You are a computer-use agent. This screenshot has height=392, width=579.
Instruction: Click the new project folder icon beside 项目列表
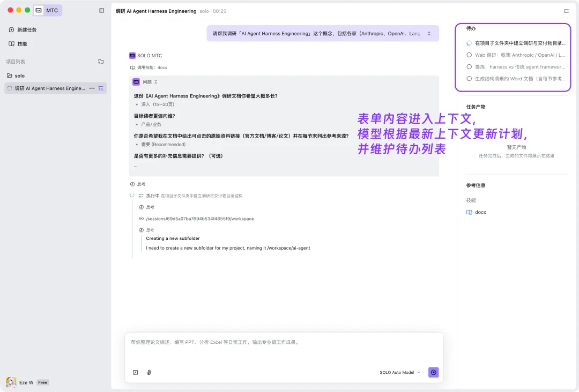pyautogui.click(x=101, y=61)
